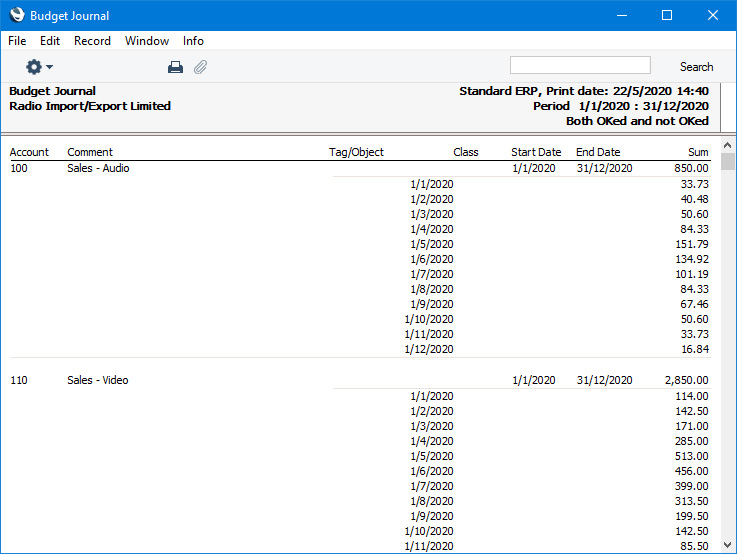Click the Search button

tap(696, 67)
